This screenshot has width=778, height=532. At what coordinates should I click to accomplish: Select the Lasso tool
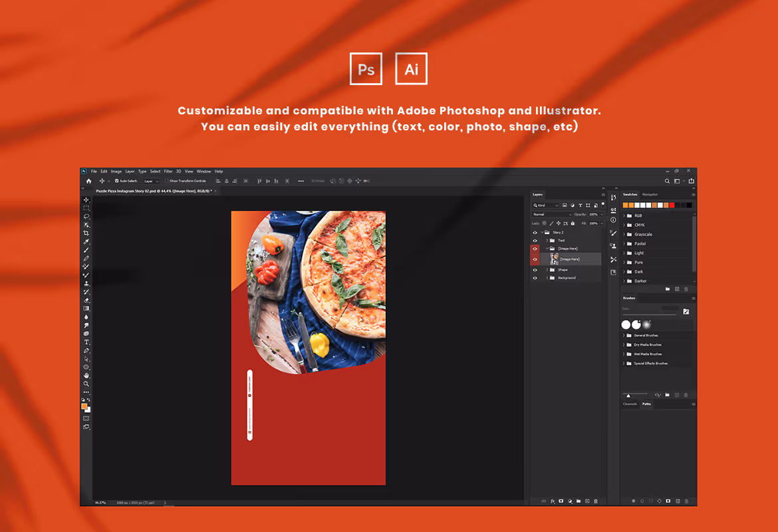pyautogui.click(x=86, y=216)
